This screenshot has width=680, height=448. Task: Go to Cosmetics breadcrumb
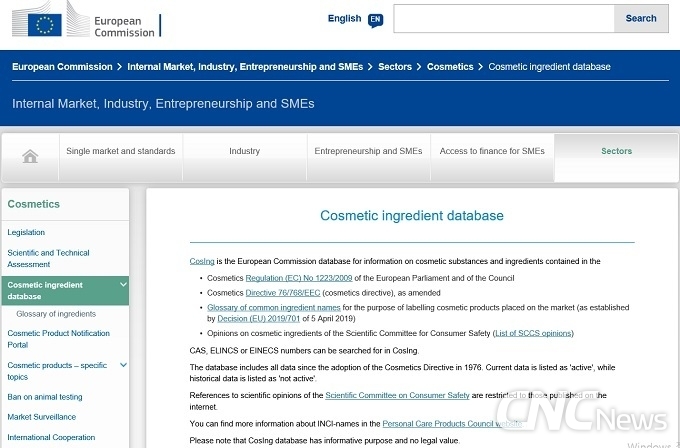point(450,67)
